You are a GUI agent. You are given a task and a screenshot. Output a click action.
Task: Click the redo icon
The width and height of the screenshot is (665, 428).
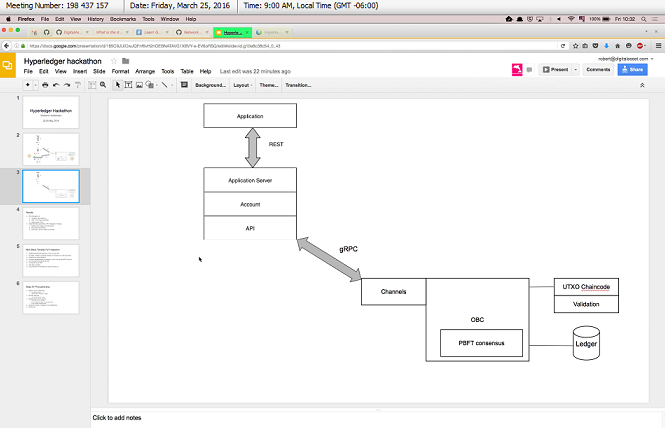tap(67, 85)
